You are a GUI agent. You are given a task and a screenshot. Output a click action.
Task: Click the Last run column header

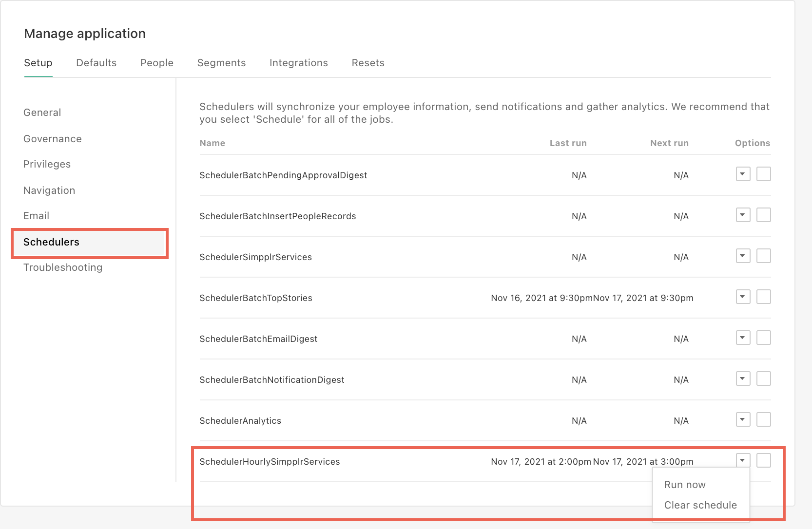tap(568, 143)
